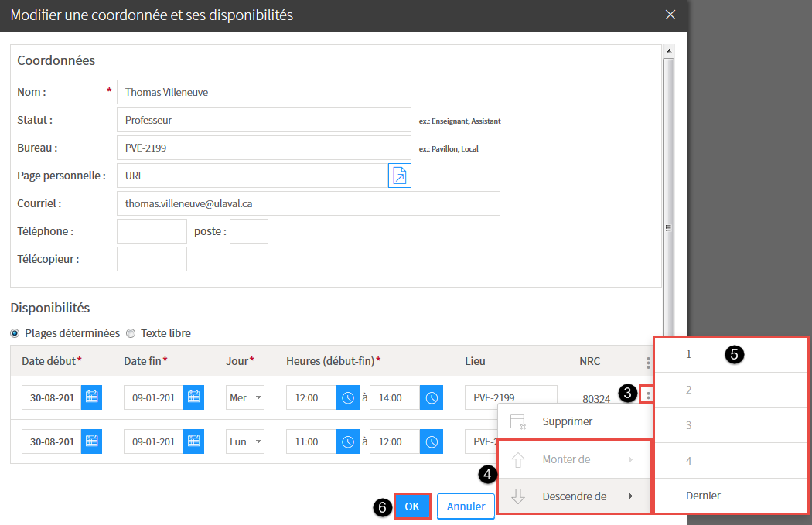Choose Monter de menu entry
The height and width of the screenshot is (525, 812).
pos(574,459)
